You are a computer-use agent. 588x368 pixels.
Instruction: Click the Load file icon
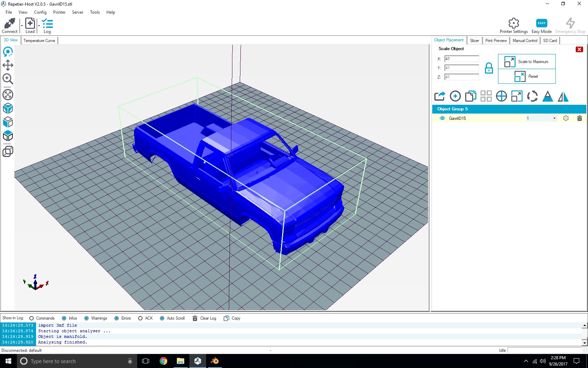pyautogui.click(x=30, y=23)
